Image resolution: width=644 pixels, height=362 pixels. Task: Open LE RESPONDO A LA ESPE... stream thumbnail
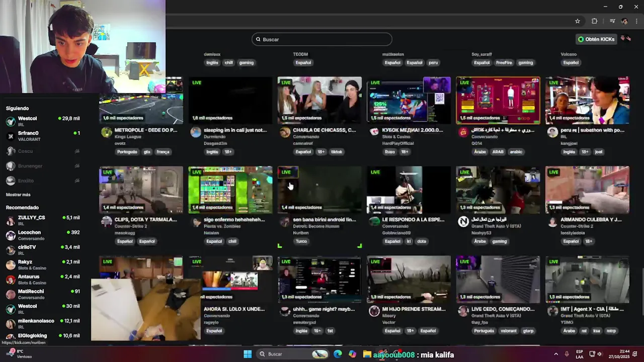point(409,190)
